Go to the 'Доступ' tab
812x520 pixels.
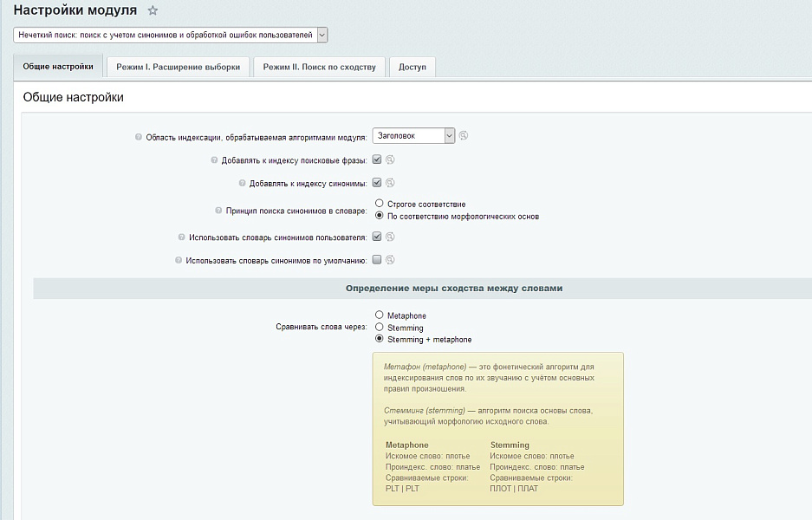click(412, 68)
